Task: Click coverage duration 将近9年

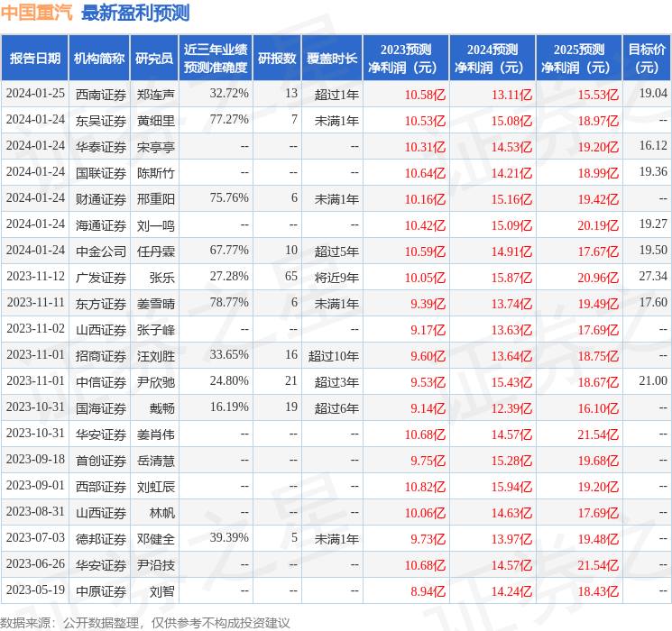Action: [336, 278]
